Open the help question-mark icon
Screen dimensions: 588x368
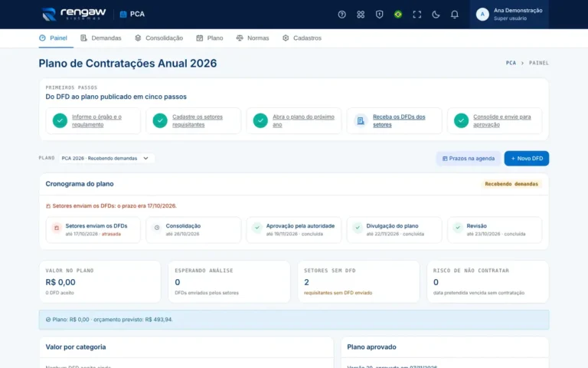pyautogui.click(x=341, y=15)
